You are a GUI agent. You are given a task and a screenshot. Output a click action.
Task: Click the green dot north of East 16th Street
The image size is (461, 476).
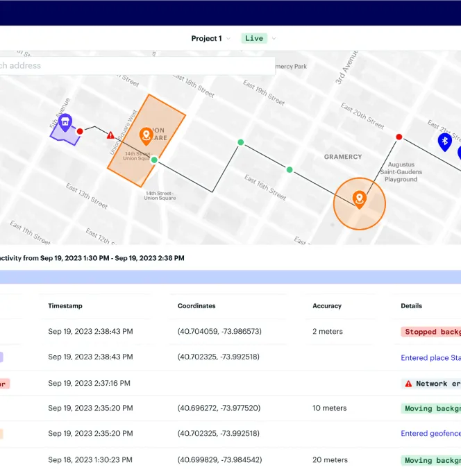point(240,142)
